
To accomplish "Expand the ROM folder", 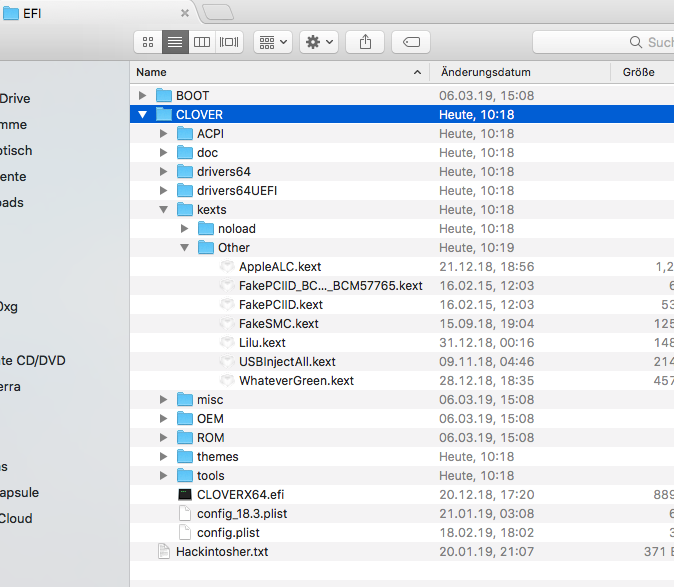I will coord(163,437).
